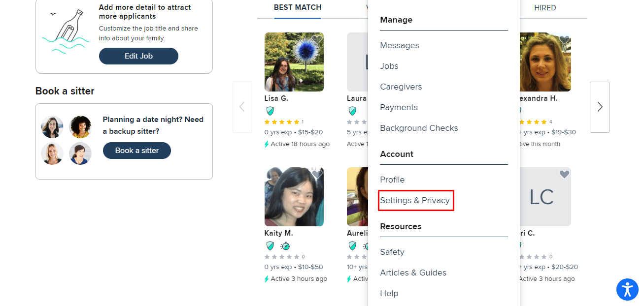Select Caregivers from the menu

(x=401, y=87)
